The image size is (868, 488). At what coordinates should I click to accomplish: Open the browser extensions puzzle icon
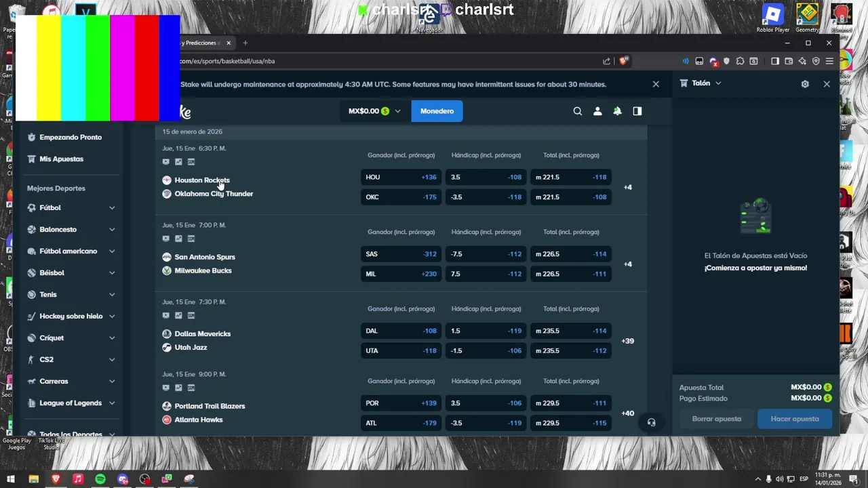pos(740,61)
